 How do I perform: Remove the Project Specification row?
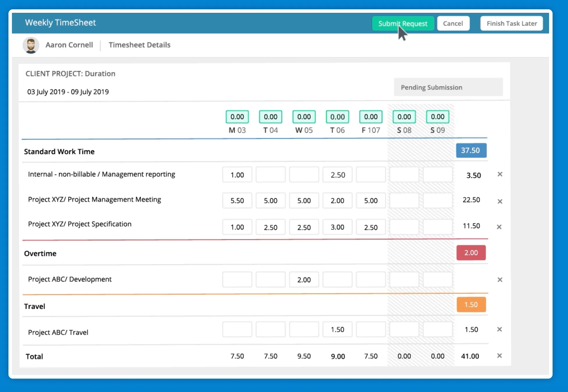pyautogui.click(x=499, y=227)
